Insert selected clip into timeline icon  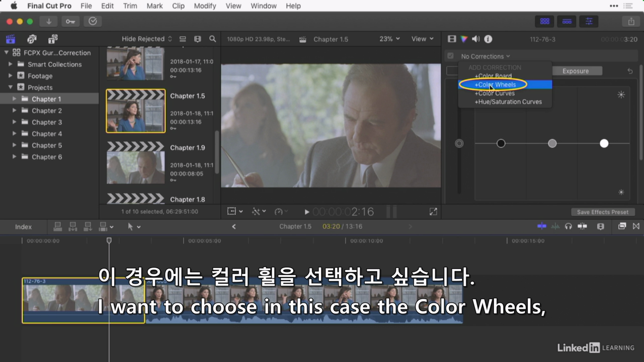pos(72,227)
